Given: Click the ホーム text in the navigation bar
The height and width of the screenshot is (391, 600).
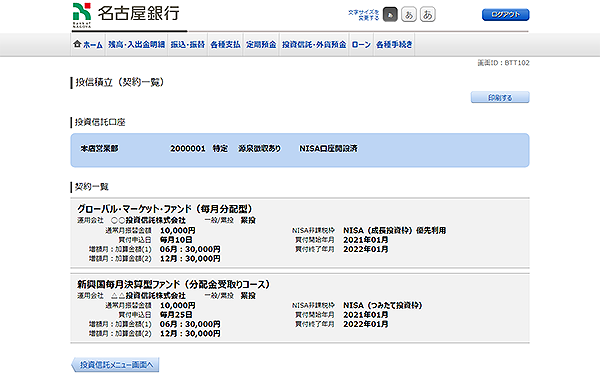Looking at the screenshot, I should pyautogui.click(x=93, y=45).
